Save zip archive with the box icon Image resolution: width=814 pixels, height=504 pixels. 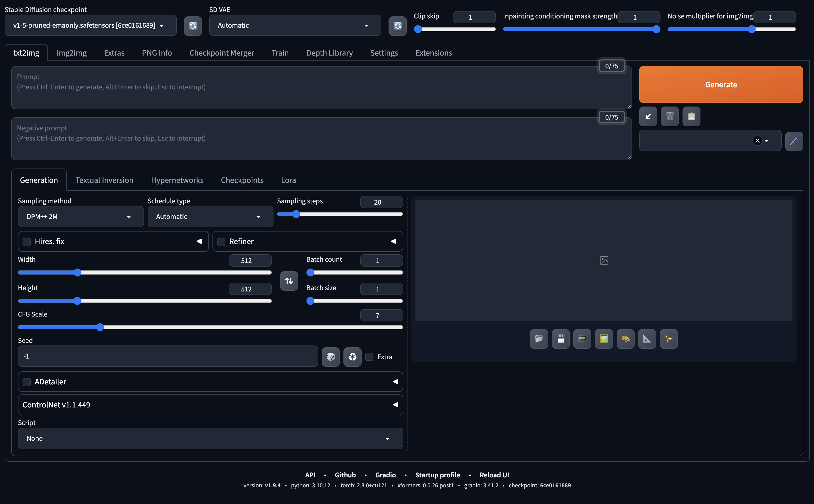[582, 339]
